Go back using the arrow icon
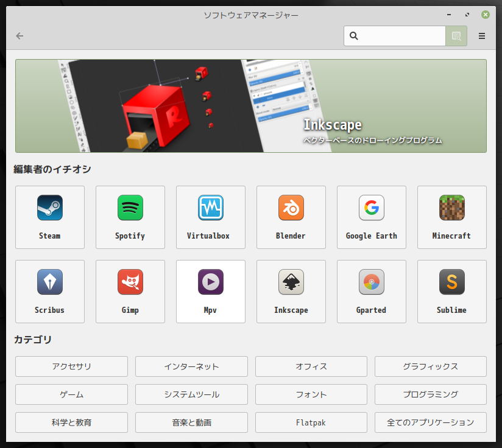Screen dimensions: 502x448 pyautogui.click(x=20, y=36)
